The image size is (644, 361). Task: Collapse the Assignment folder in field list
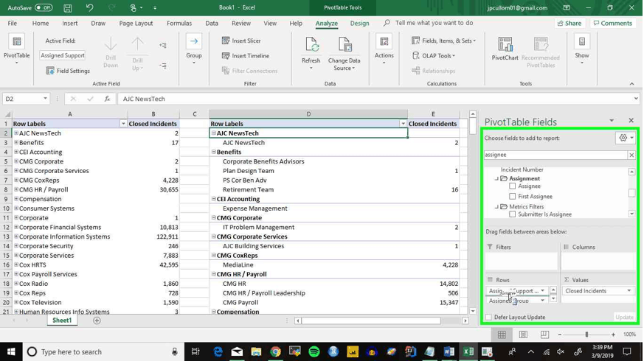coord(496,179)
